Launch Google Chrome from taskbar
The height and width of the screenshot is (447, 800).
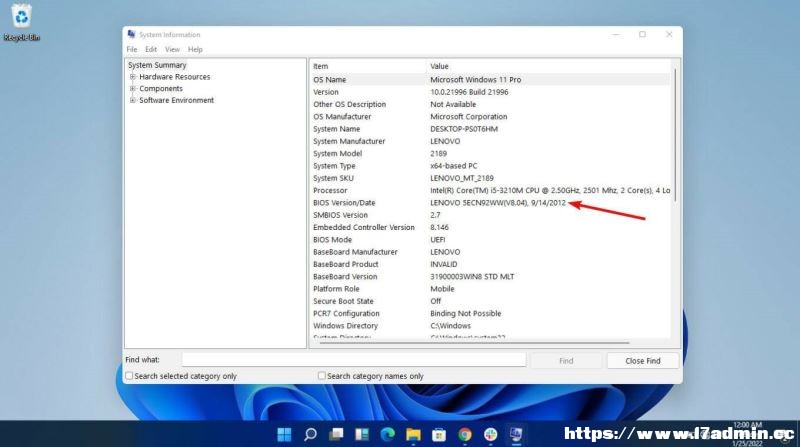[x=465, y=434]
